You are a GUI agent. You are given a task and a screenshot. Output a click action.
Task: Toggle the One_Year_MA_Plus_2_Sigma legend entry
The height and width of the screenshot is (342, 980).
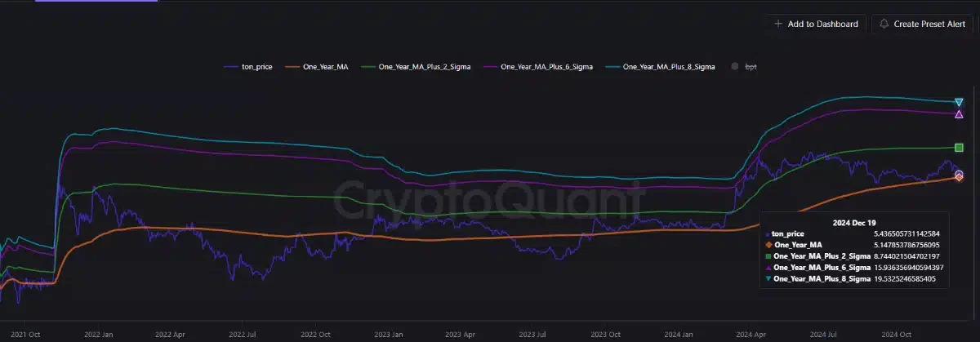coord(424,67)
